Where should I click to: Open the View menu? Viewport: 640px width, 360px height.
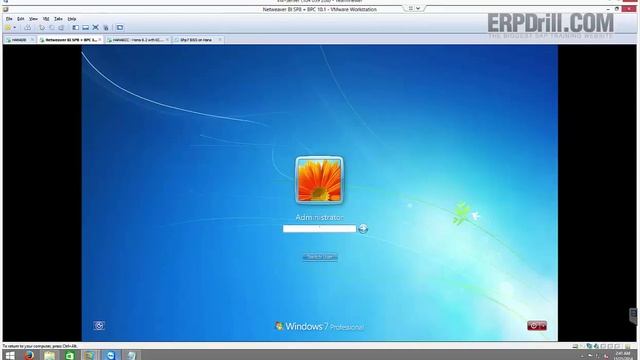click(x=33, y=19)
